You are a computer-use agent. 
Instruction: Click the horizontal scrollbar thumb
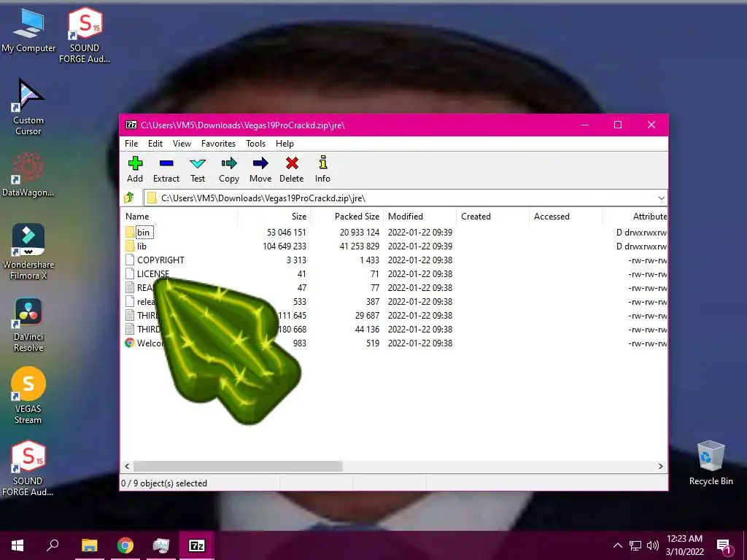click(238, 466)
